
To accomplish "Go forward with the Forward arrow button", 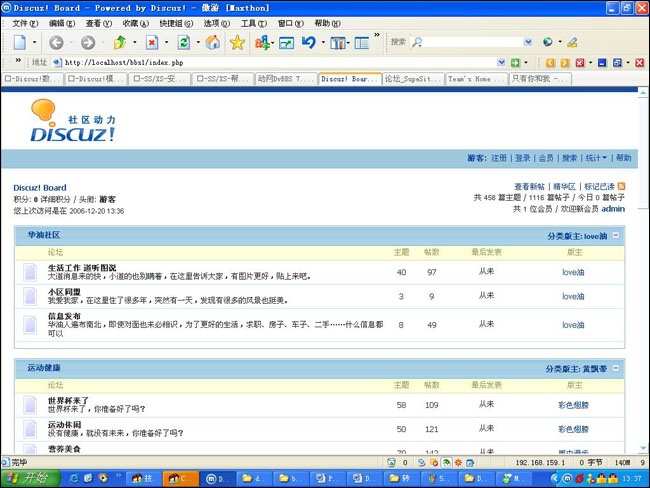I will [88, 42].
